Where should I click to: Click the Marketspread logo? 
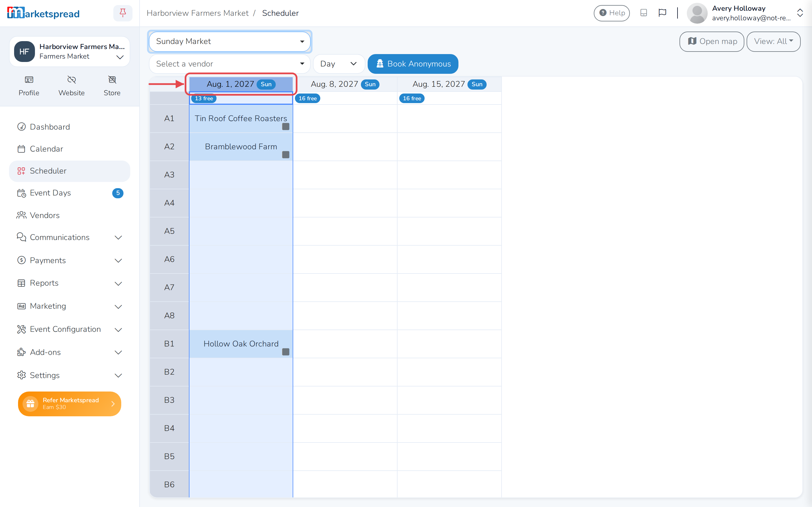pyautogui.click(x=43, y=13)
